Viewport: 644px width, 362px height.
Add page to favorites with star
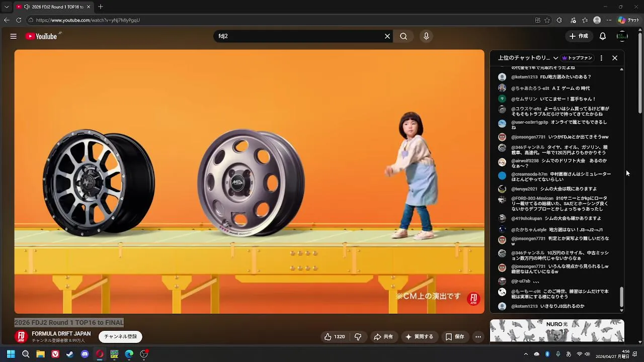547,20
